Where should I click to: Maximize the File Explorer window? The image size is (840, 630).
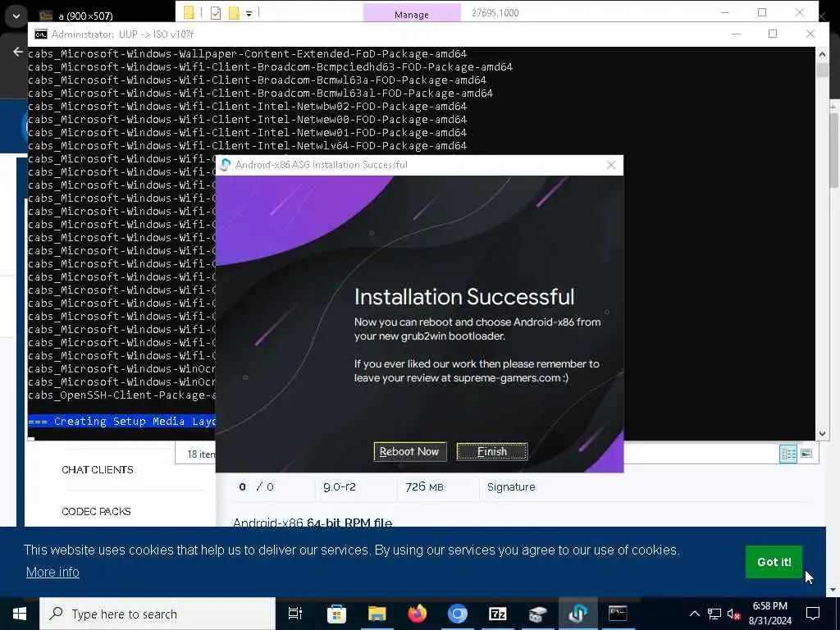[x=762, y=12]
